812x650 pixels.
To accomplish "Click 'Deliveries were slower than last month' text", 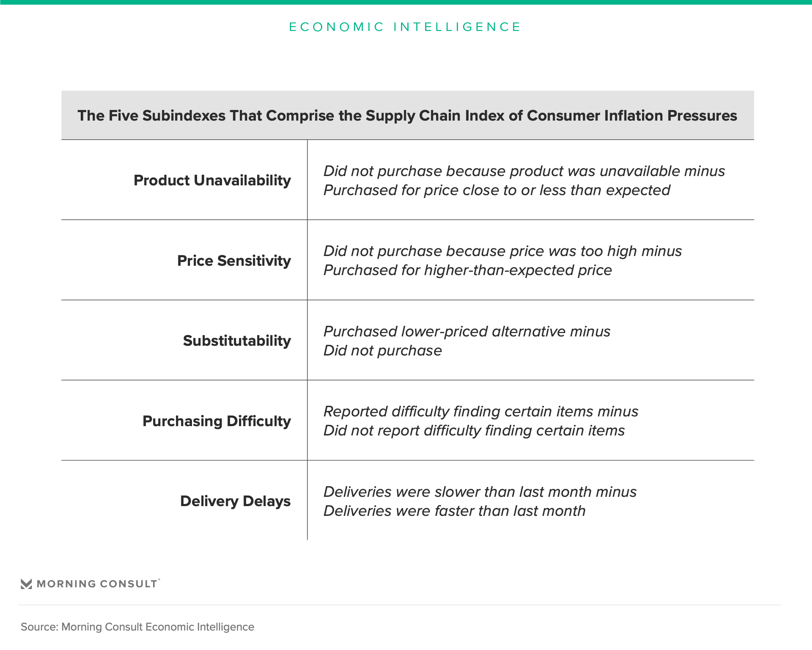I will click(x=480, y=492).
